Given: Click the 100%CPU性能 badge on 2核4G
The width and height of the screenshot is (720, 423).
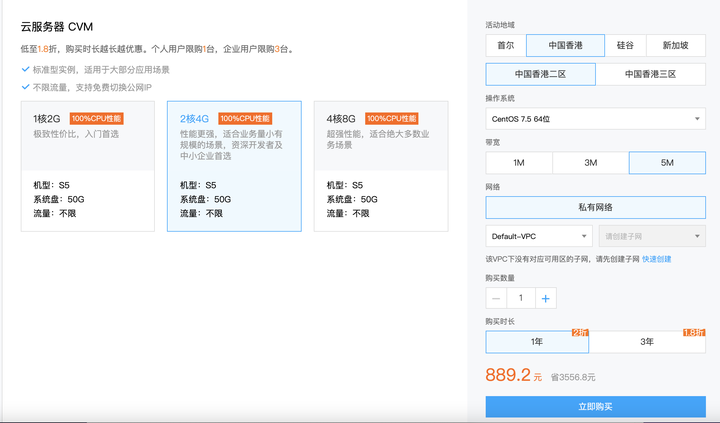Looking at the screenshot, I should [x=245, y=118].
